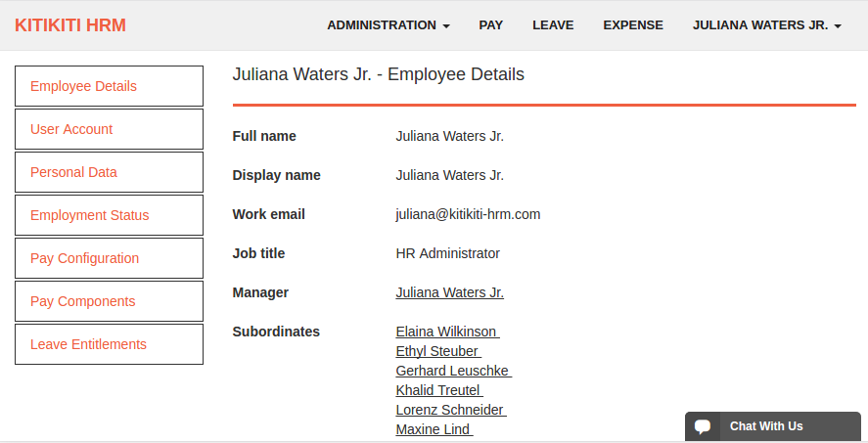Go to the Pay menu
868x443 pixels.
(491, 25)
